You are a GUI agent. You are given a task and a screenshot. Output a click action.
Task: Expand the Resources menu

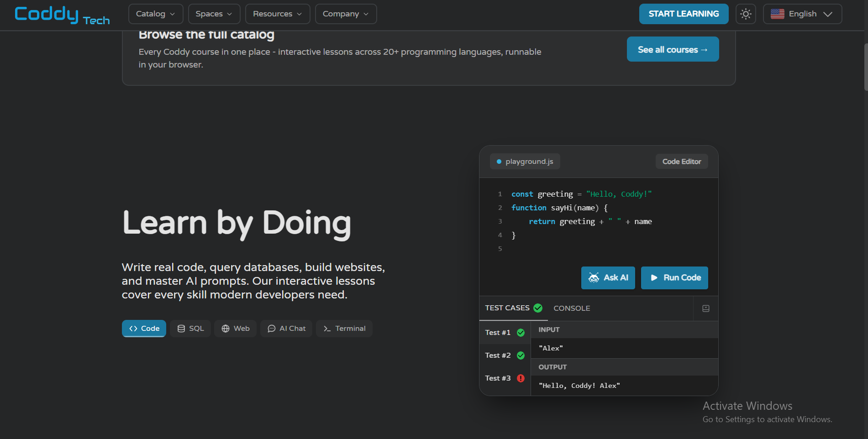pos(278,14)
